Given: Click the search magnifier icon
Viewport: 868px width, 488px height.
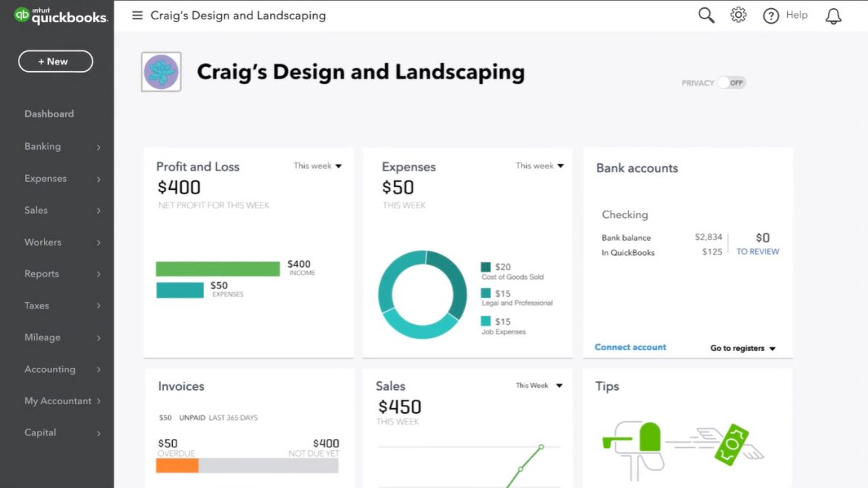Looking at the screenshot, I should 706,14.
